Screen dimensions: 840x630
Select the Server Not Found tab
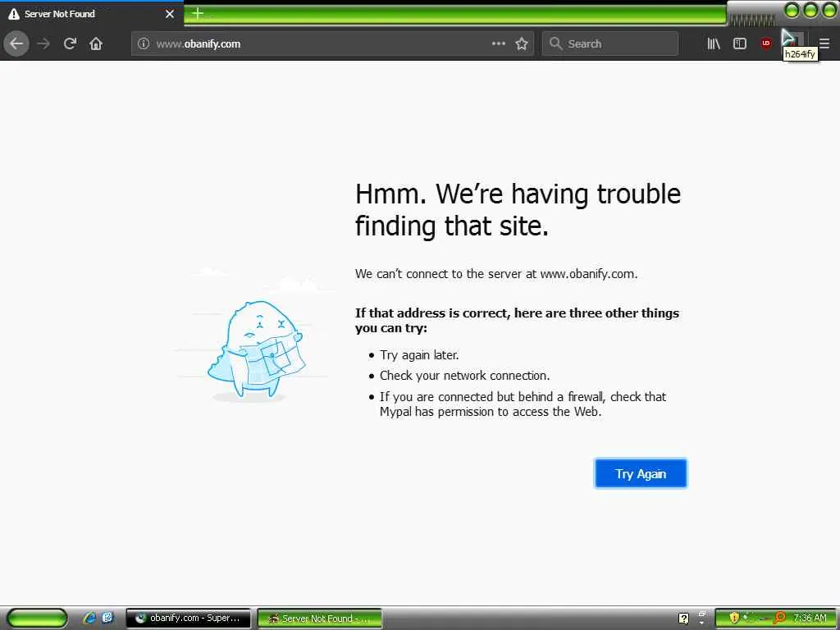click(92, 14)
